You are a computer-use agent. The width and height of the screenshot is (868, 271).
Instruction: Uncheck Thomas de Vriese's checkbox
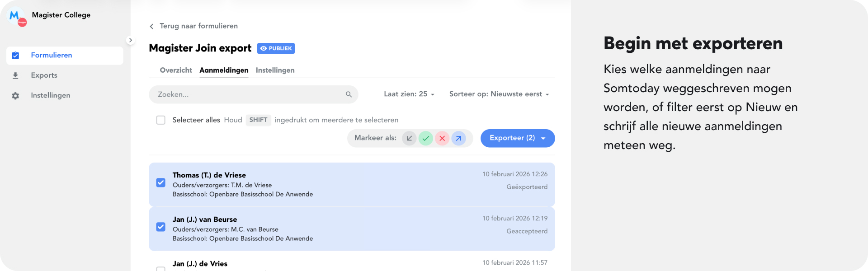(160, 182)
